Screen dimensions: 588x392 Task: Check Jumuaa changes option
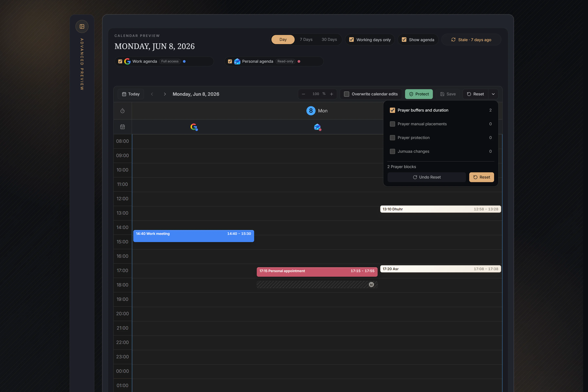point(392,152)
